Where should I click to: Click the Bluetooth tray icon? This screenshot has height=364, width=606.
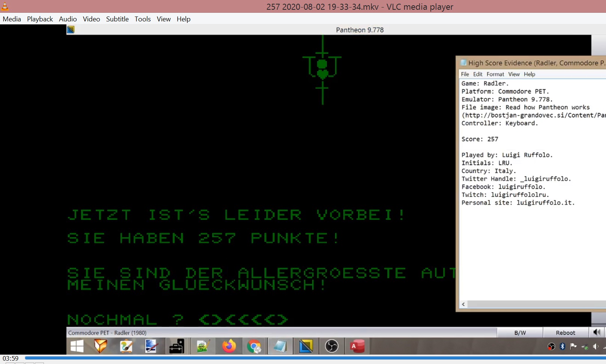(562, 346)
